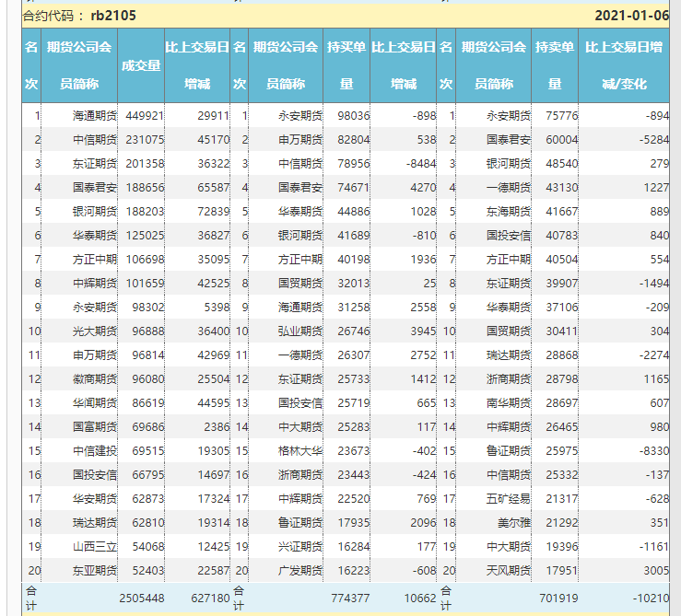Select total short change -10210
This screenshot has width=681, height=616.
pyautogui.click(x=651, y=599)
